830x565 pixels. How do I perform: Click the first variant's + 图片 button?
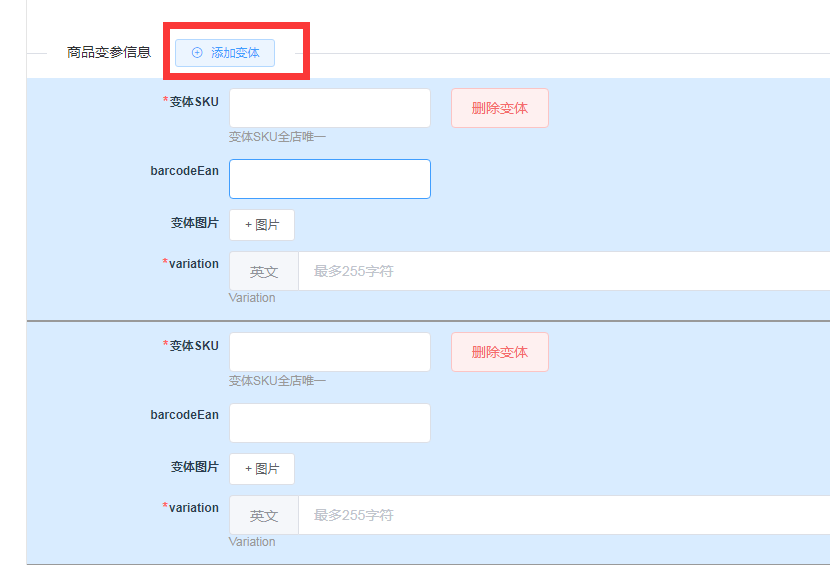pos(262,225)
